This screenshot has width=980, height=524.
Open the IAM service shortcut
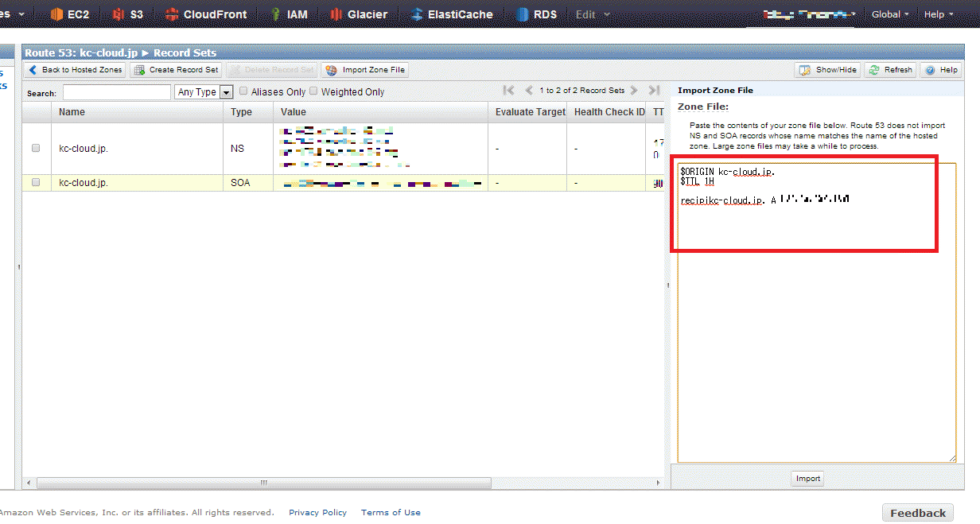coord(289,14)
